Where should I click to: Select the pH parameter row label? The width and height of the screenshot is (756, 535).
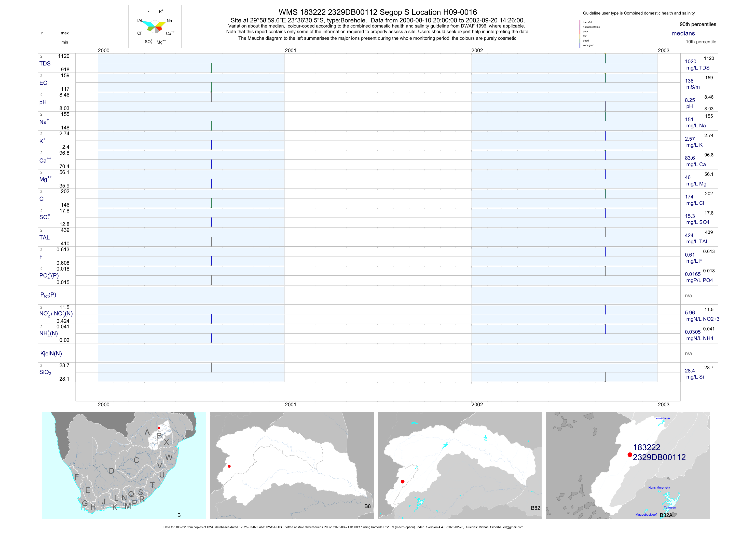pyautogui.click(x=43, y=102)
